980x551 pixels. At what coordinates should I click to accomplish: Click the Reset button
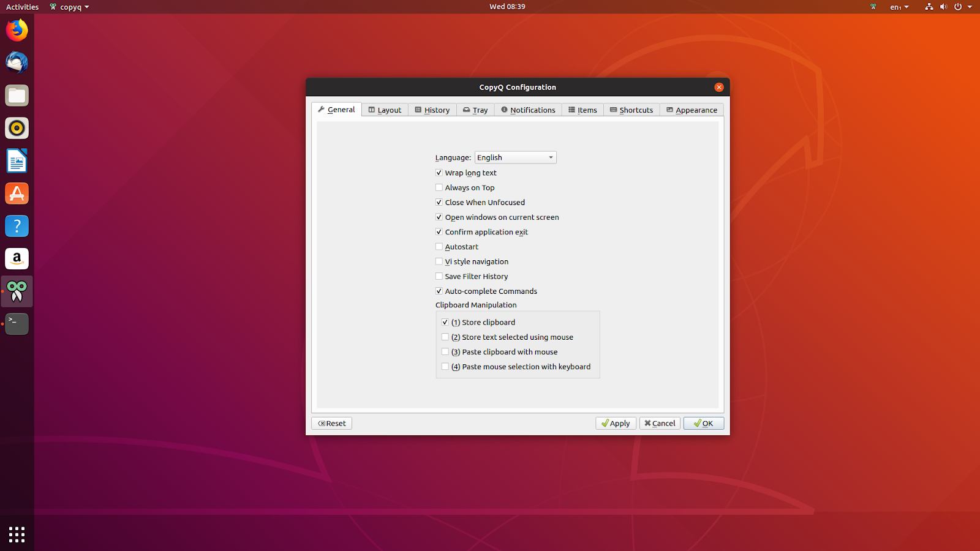(x=332, y=423)
